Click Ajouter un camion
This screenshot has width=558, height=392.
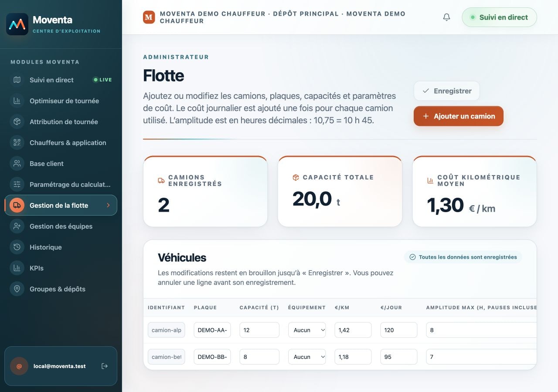[459, 116]
